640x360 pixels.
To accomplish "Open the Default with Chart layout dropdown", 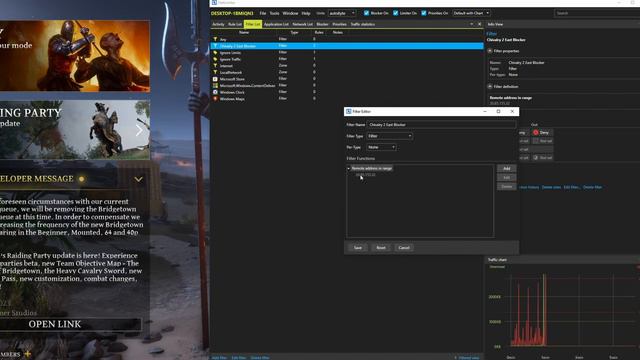I will (471, 13).
